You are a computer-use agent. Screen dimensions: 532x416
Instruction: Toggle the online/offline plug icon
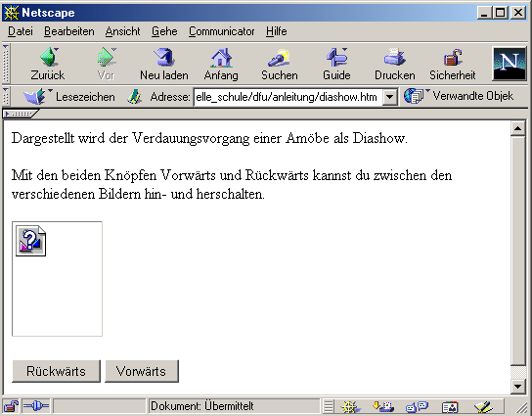(36, 406)
